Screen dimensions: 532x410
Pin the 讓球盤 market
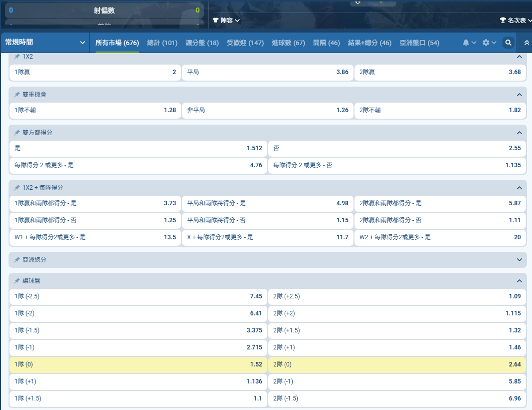(17, 281)
